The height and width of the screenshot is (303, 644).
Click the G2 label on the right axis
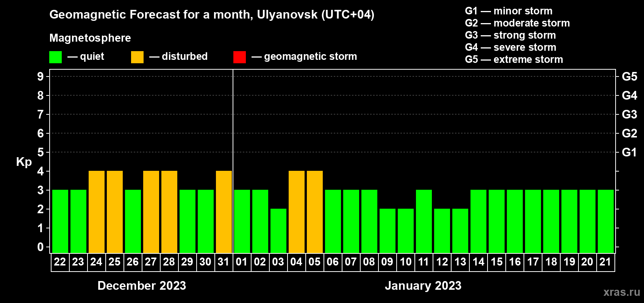tap(630, 133)
